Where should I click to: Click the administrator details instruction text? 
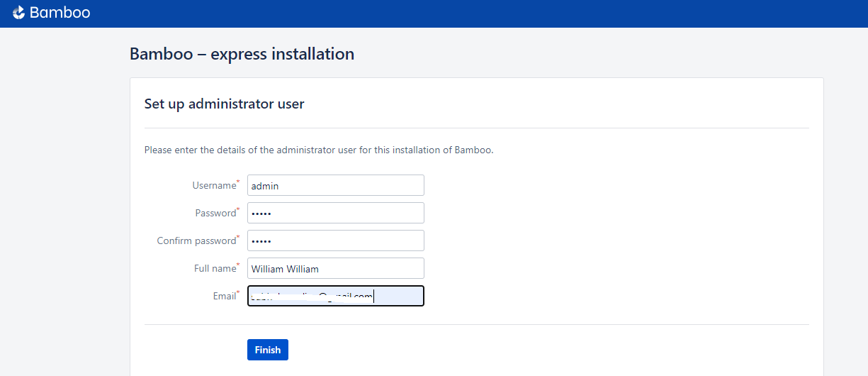(318, 150)
